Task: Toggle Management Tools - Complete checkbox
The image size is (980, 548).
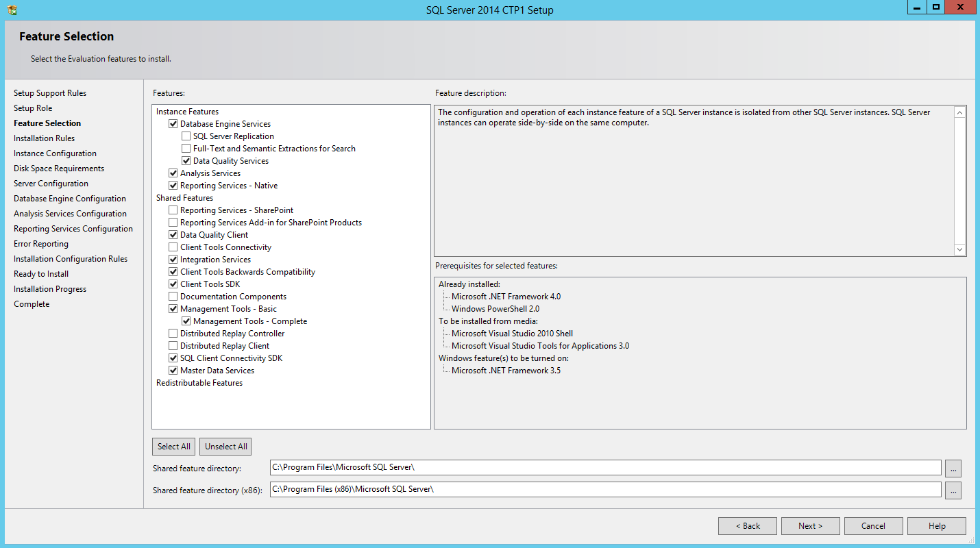Action: (x=186, y=321)
